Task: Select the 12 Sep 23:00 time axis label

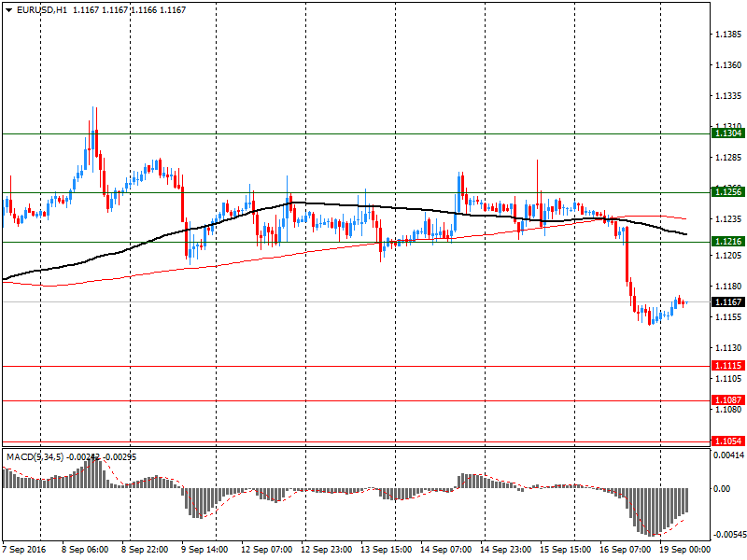Action: (326, 550)
